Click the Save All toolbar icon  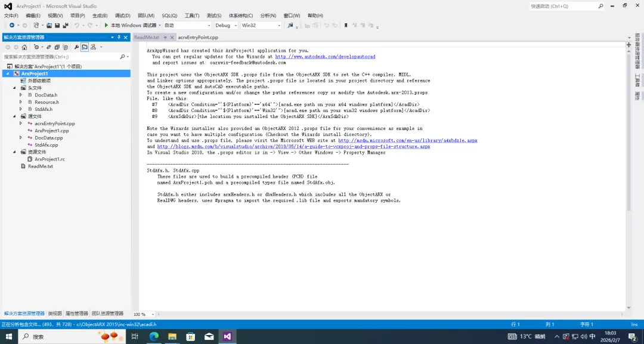(66, 26)
